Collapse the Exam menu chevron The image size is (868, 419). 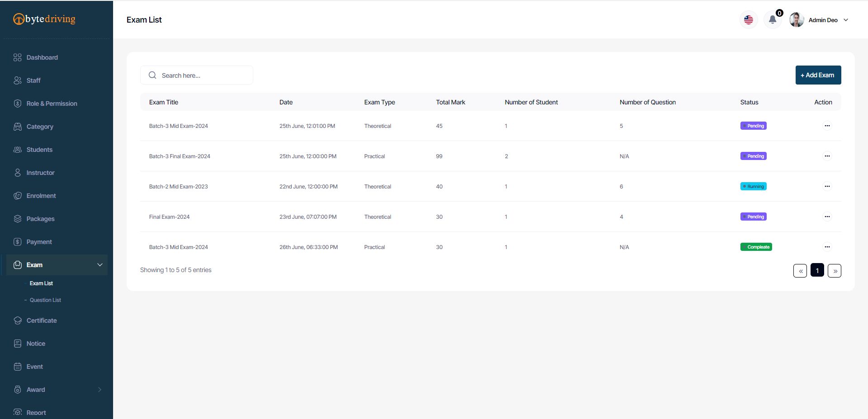[100, 265]
